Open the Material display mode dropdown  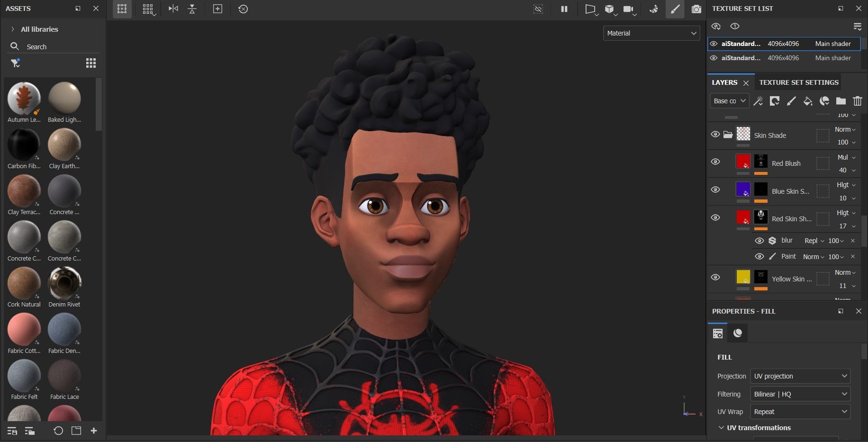(651, 33)
